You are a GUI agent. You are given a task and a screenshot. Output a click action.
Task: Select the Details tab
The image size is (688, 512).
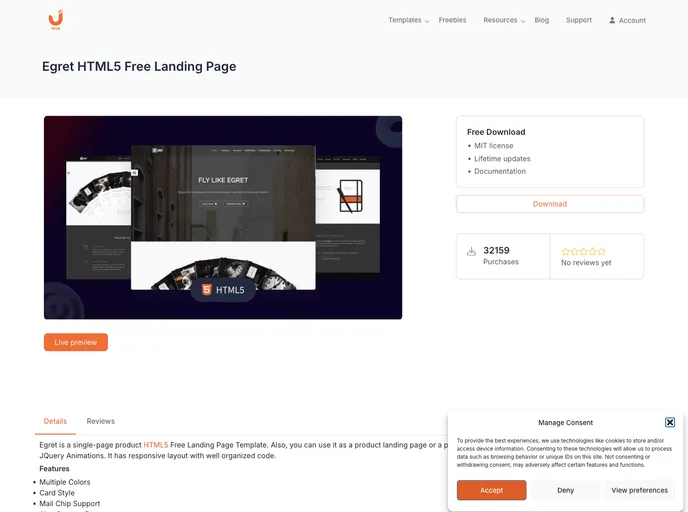55,421
